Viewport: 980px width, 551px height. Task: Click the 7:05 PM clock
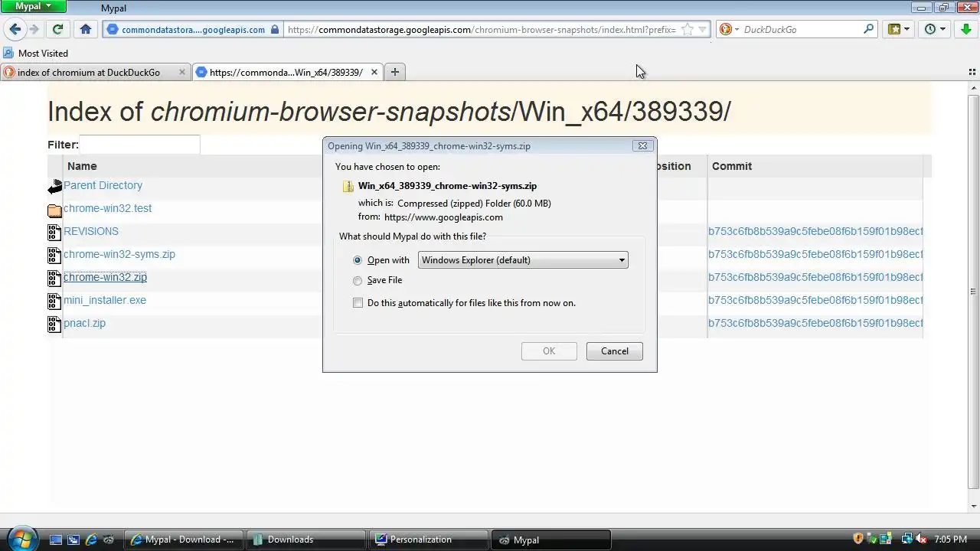[x=950, y=540]
